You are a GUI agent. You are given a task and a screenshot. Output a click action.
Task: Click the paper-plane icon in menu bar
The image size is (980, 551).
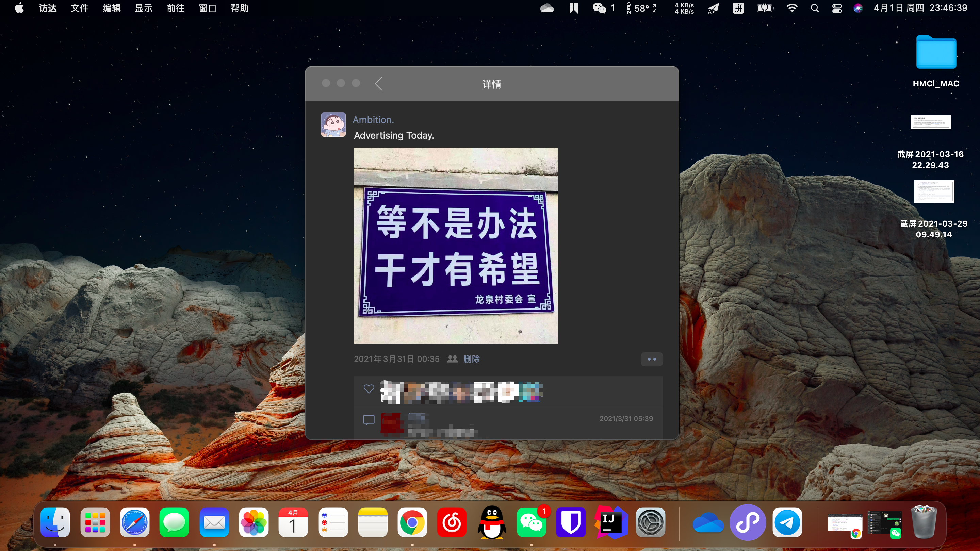point(713,8)
